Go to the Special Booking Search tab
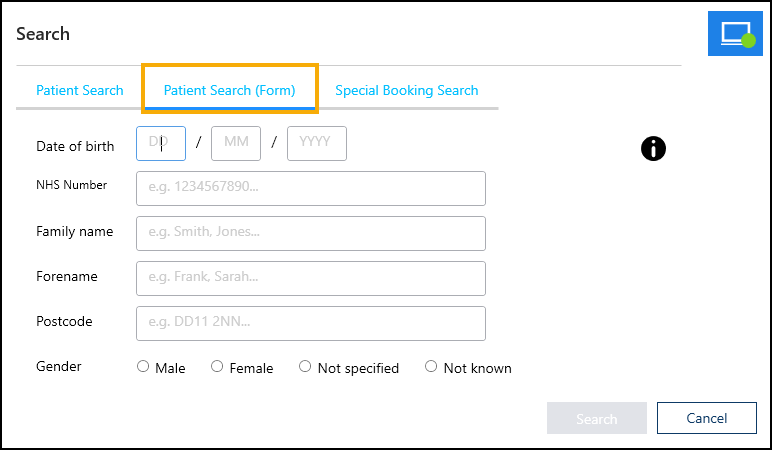This screenshot has width=772, height=450. pos(406,90)
